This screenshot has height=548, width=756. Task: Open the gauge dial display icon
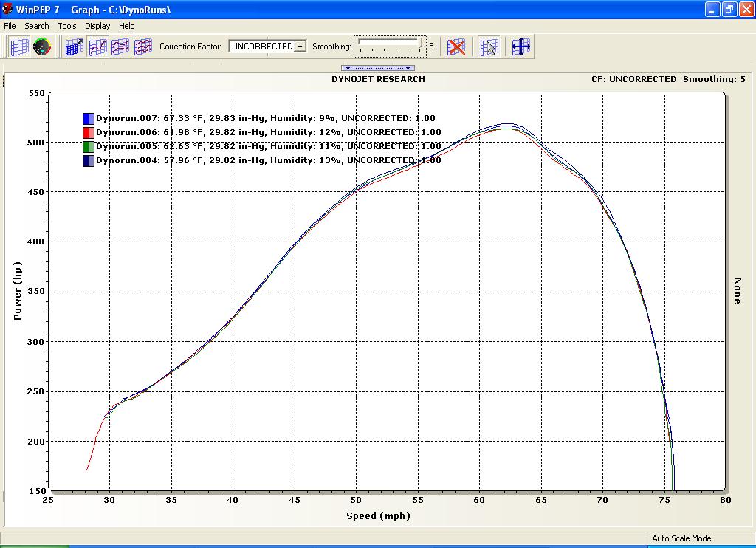click(x=42, y=47)
